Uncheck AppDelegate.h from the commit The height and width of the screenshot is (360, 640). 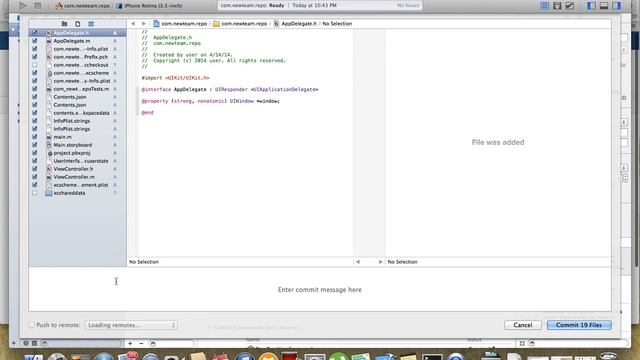coord(35,33)
